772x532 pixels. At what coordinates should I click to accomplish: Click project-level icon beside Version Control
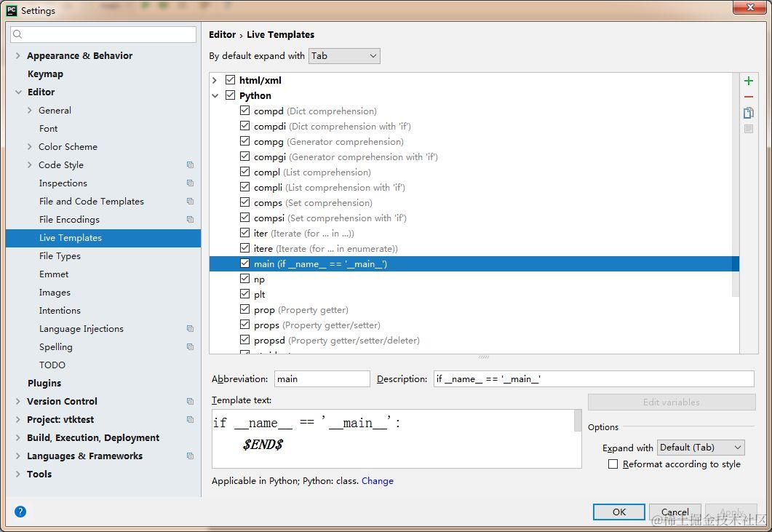190,402
